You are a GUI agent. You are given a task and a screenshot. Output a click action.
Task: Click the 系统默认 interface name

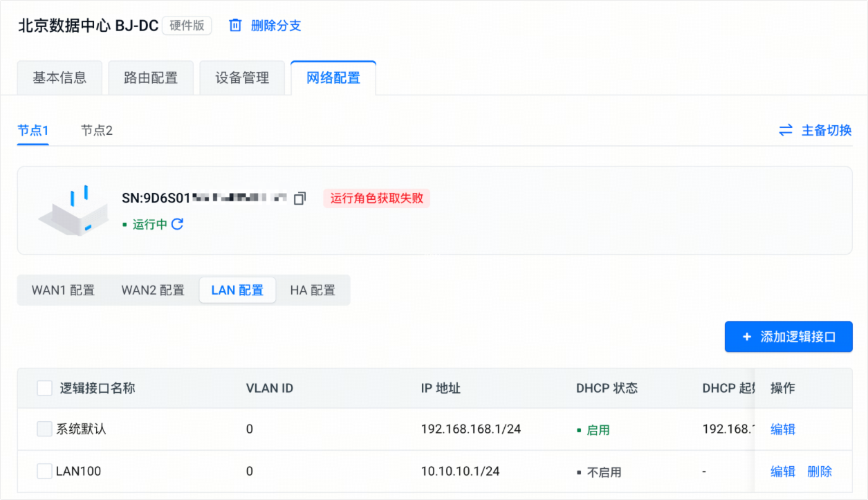tap(81, 429)
